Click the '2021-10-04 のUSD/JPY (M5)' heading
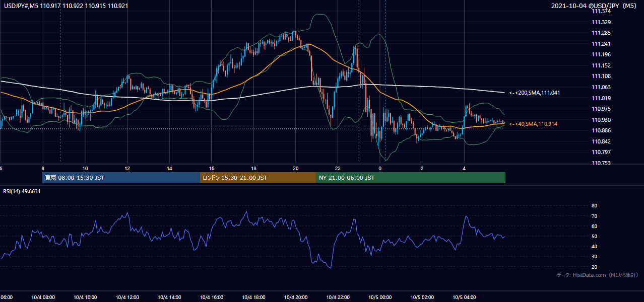 (x=595, y=6)
